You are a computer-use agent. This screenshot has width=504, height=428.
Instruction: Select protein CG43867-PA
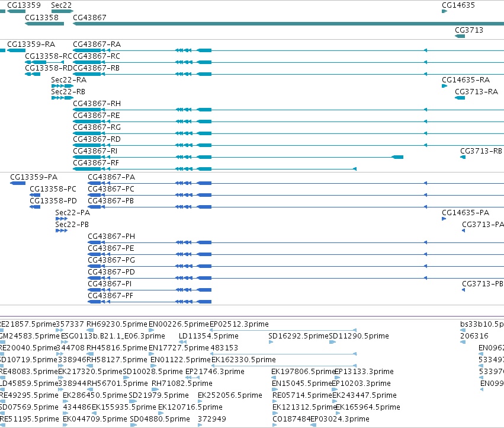[x=296, y=183]
